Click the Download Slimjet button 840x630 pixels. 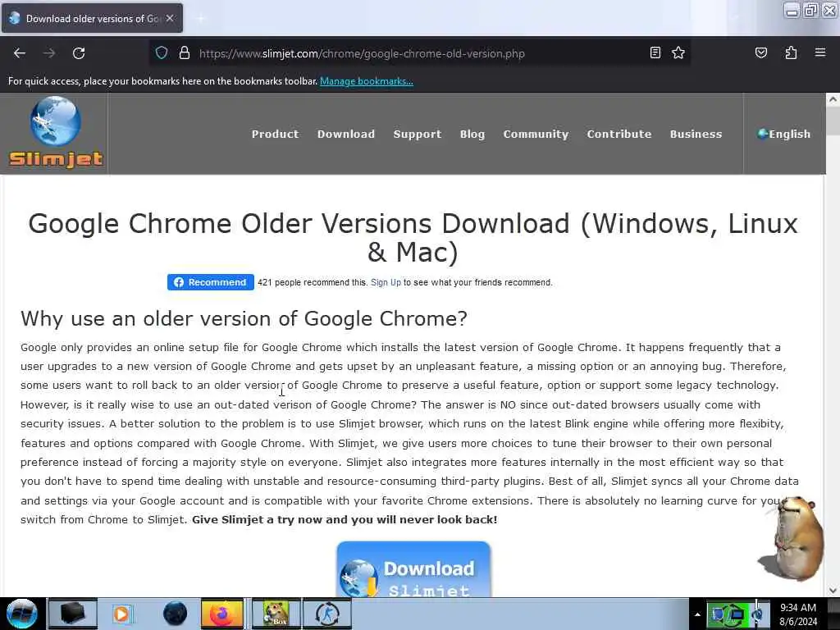(413, 569)
